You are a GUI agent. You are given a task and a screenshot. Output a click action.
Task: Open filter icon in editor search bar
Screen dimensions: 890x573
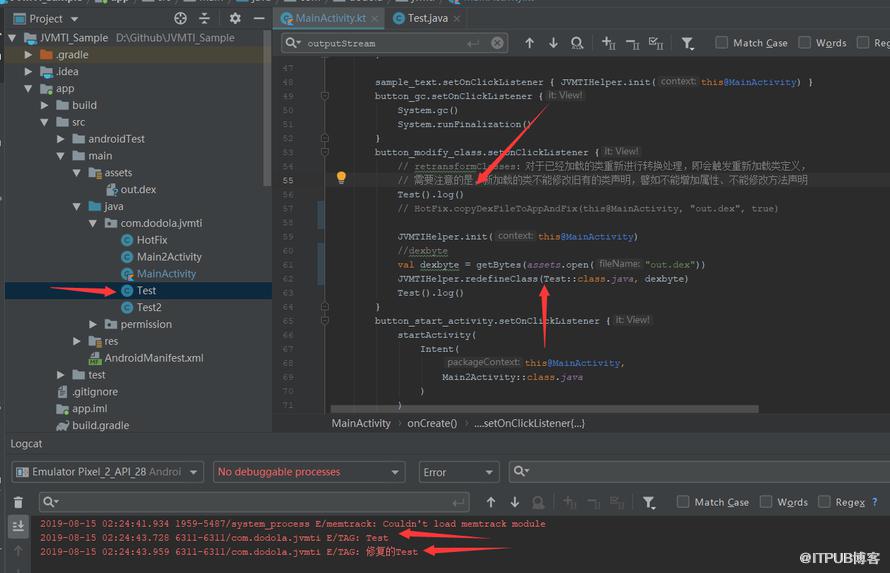point(687,43)
